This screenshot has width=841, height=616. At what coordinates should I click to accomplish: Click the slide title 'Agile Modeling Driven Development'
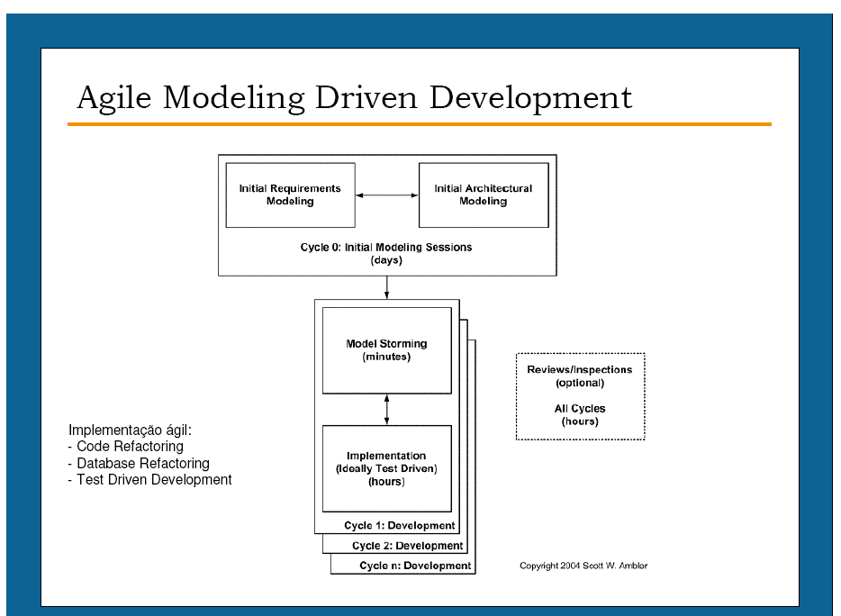click(x=355, y=97)
